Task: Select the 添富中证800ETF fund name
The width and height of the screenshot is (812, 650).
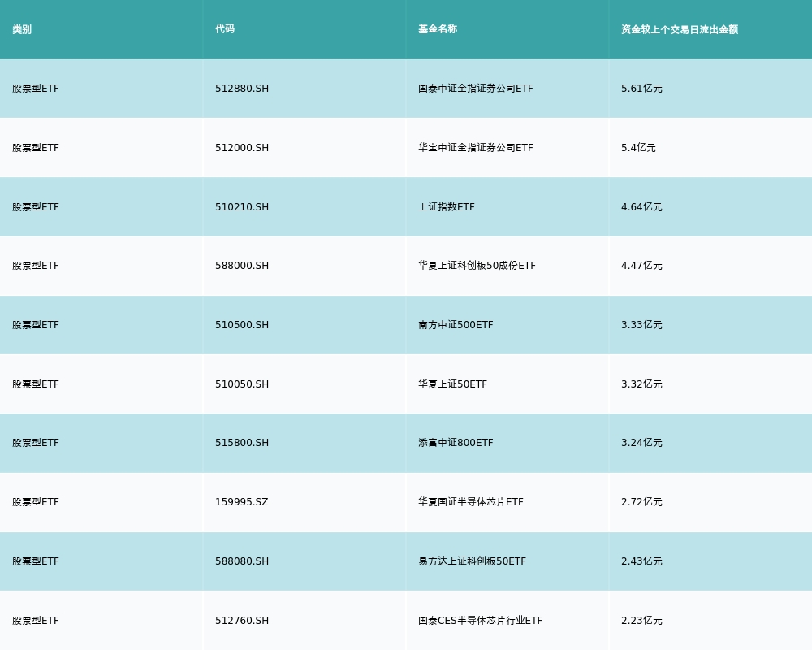Action: click(x=456, y=443)
